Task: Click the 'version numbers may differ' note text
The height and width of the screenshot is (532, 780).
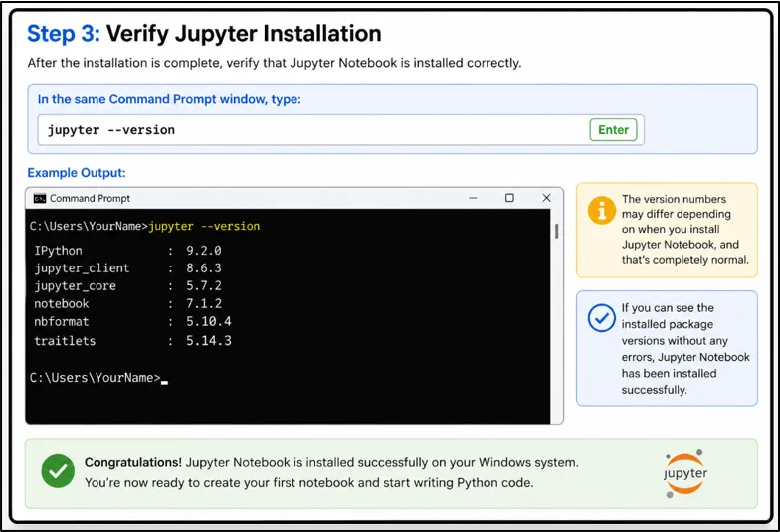Action: point(684,229)
